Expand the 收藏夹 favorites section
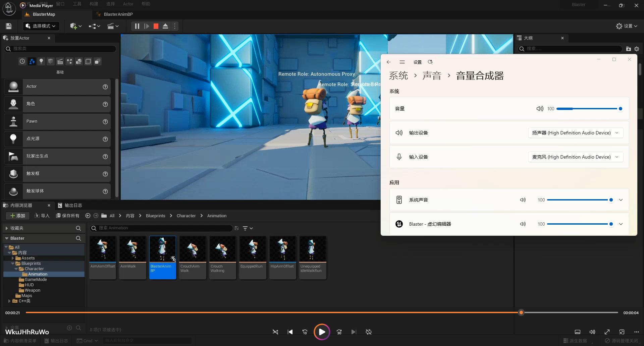 (x=7, y=228)
